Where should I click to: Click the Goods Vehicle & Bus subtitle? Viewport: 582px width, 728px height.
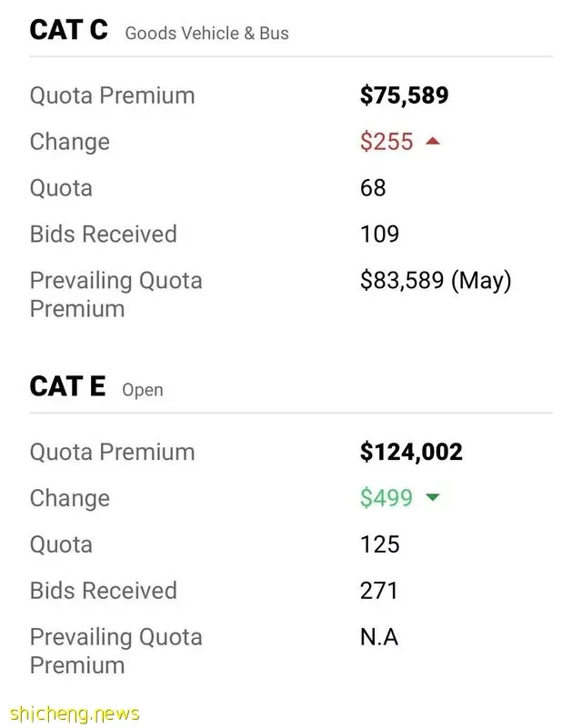point(206,33)
